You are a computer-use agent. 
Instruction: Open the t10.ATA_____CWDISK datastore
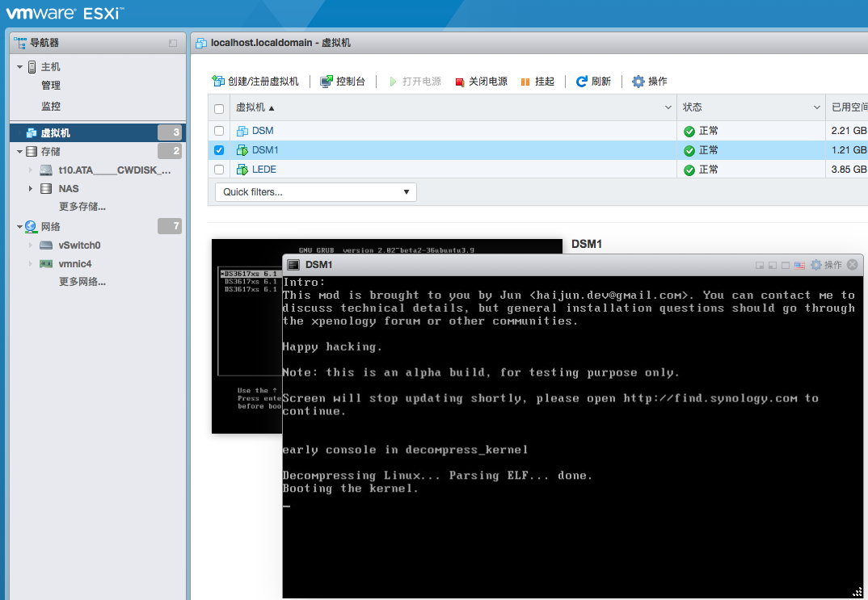115,170
